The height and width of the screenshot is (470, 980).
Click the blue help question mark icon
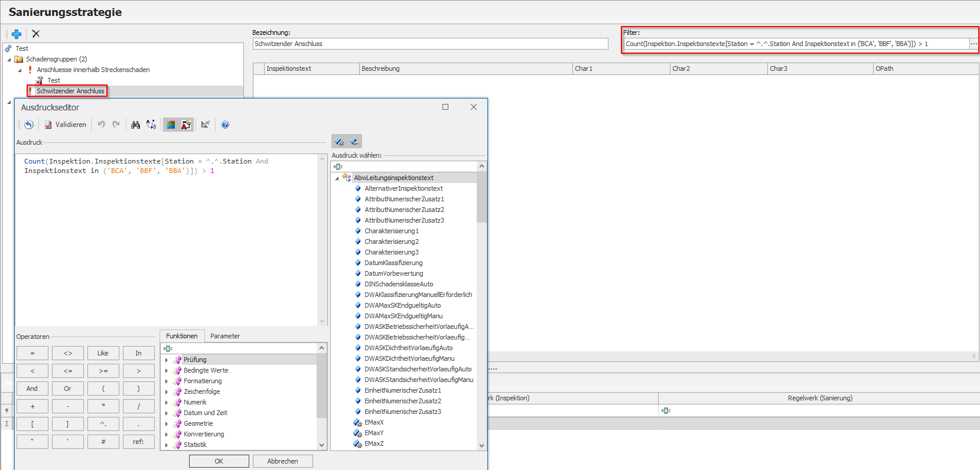coord(225,125)
